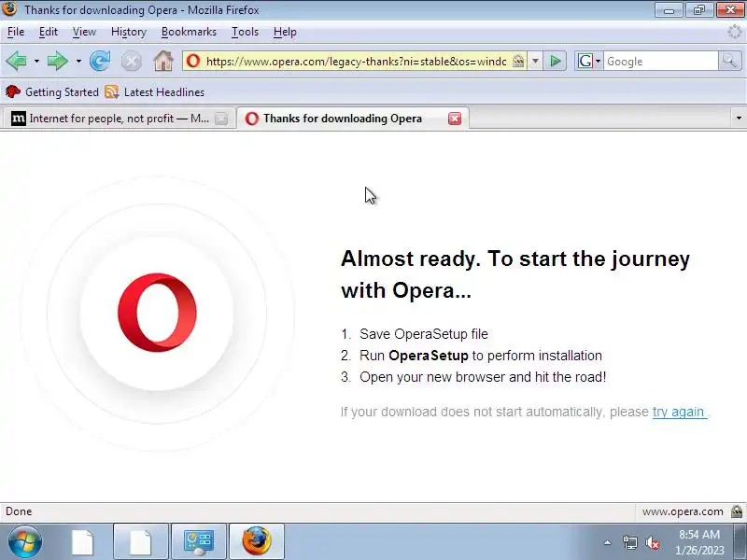
Task: Open the first blank document taskbar item
Action: (82, 542)
